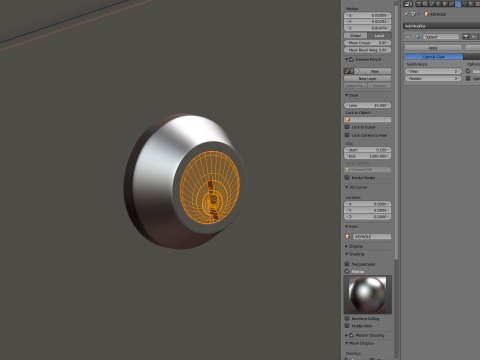Collapse the Shading panel triangle

pyautogui.click(x=347, y=254)
